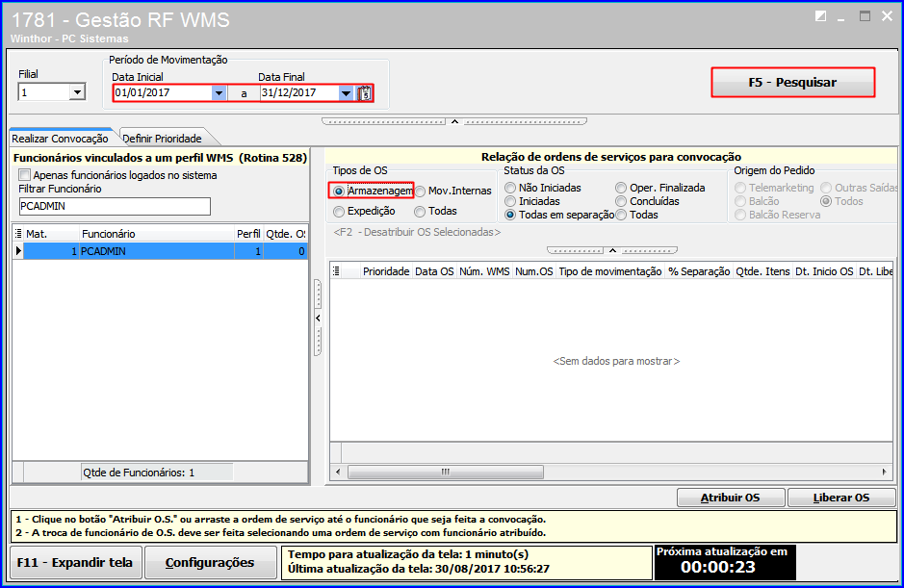Screen dimensions: 904x588
Task: Check Apenas funcionários logados no sistema
Action: point(24,175)
